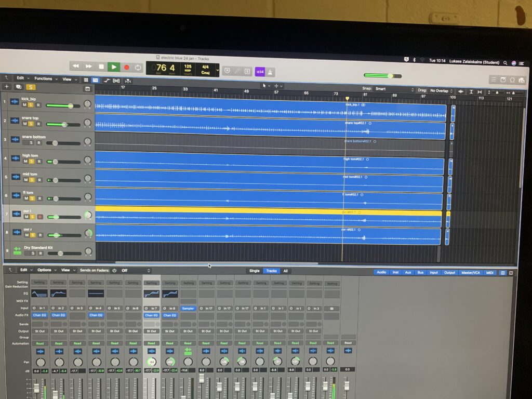Click the playhead marker in the ruler
The image size is (532, 399).
tap(347, 98)
